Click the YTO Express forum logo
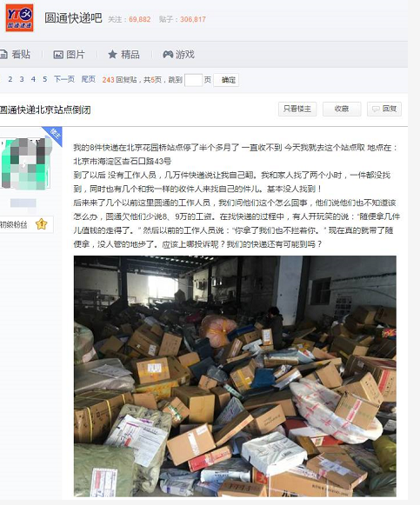 [x=20, y=18]
